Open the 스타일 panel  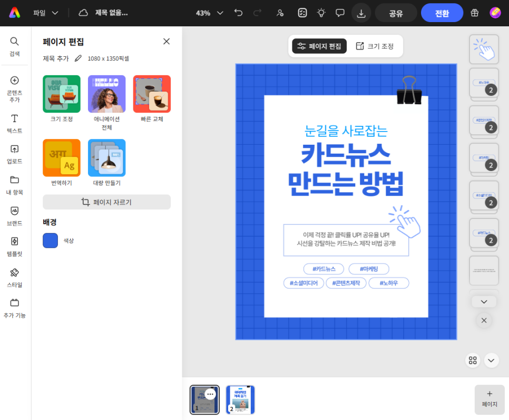[15, 277]
